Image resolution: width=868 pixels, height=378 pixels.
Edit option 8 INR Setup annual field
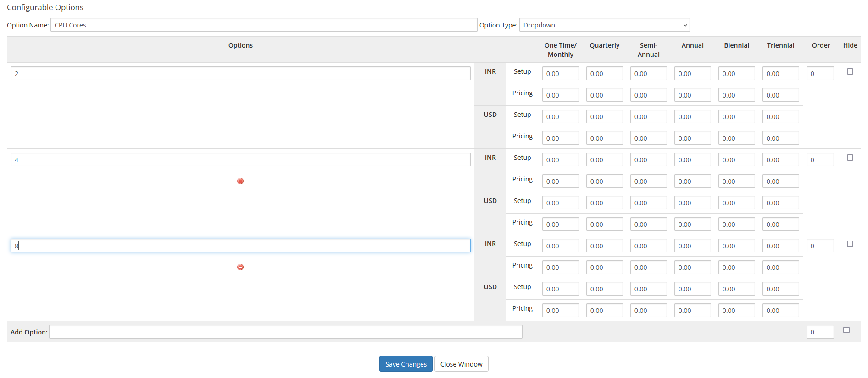tap(693, 246)
